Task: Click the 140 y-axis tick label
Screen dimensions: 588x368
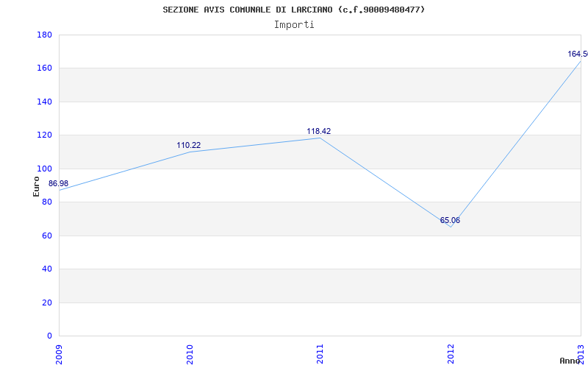Action: pyautogui.click(x=44, y=102)
